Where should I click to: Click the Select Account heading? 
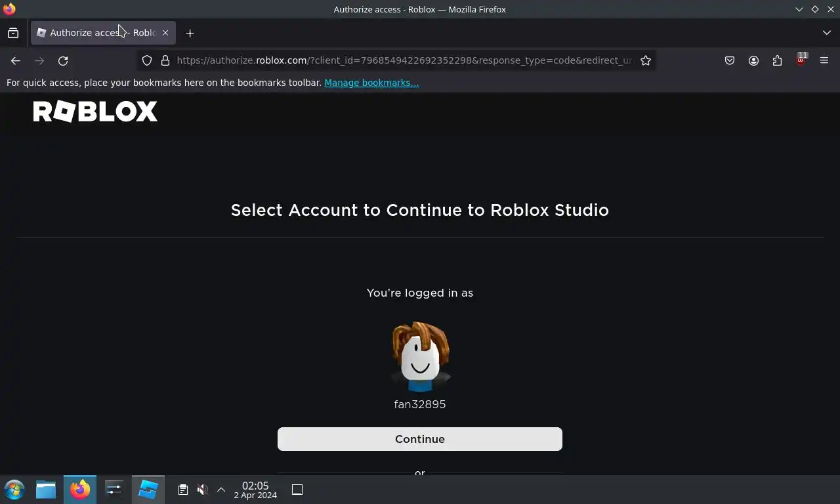[x=420, y=210]
